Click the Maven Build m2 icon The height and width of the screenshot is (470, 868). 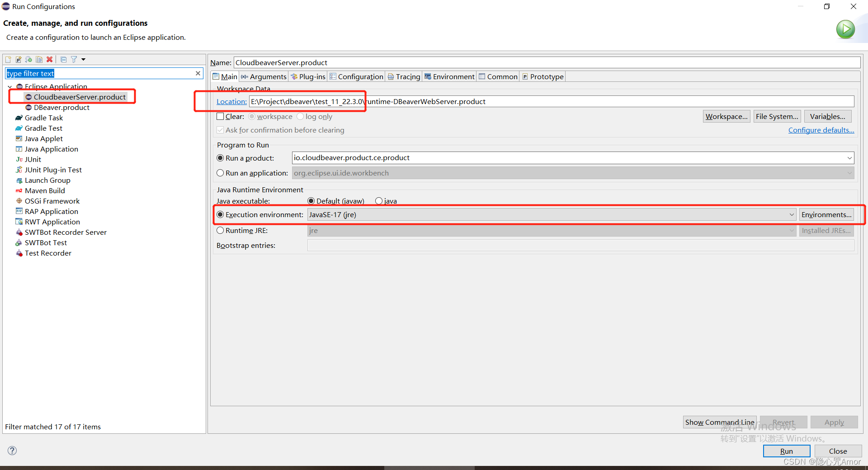point(19,190)
